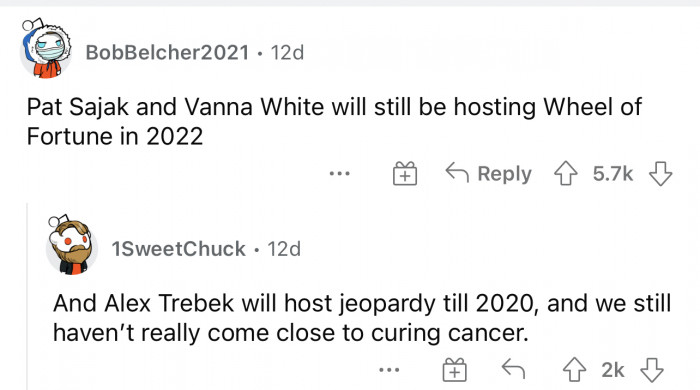The height and width of the screenshot is (390, 700).
Task: Select the 12d timestamp on 1SweetChuck's comment
Action: [284, 249]
